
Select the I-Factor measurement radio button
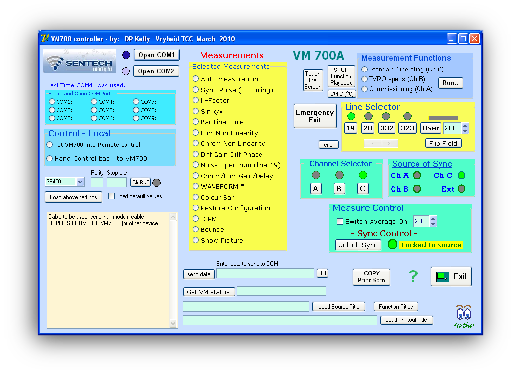click(x=196, y=100)
